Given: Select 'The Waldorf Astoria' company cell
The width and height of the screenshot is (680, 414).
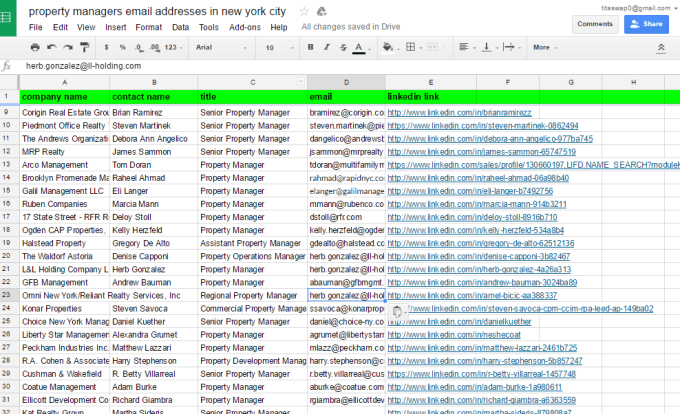Looking at the screenshot, I should (65, 256).
